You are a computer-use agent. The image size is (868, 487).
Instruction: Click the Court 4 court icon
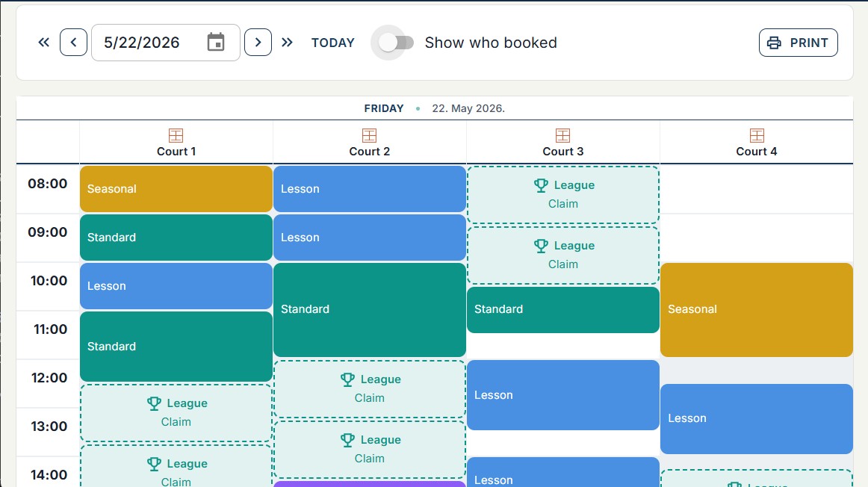coord(757,136)
